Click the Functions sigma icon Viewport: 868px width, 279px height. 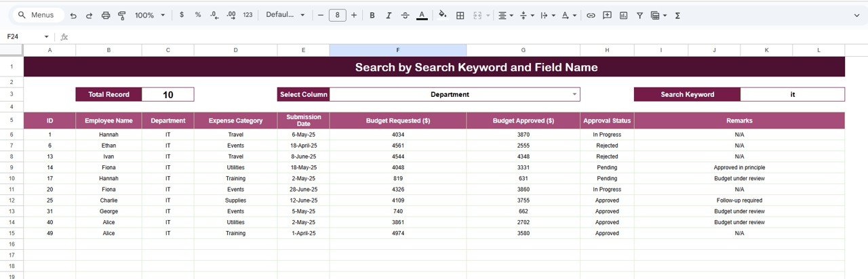click(677, 15)
